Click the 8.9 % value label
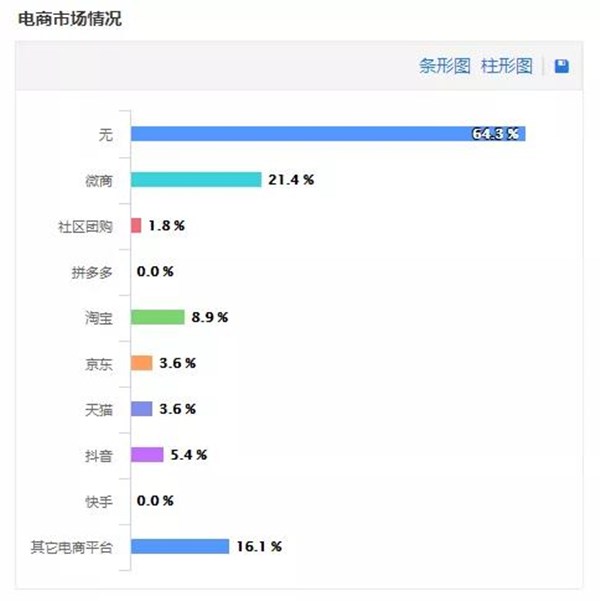Screen dimensions: 600x601 point(210,317)
